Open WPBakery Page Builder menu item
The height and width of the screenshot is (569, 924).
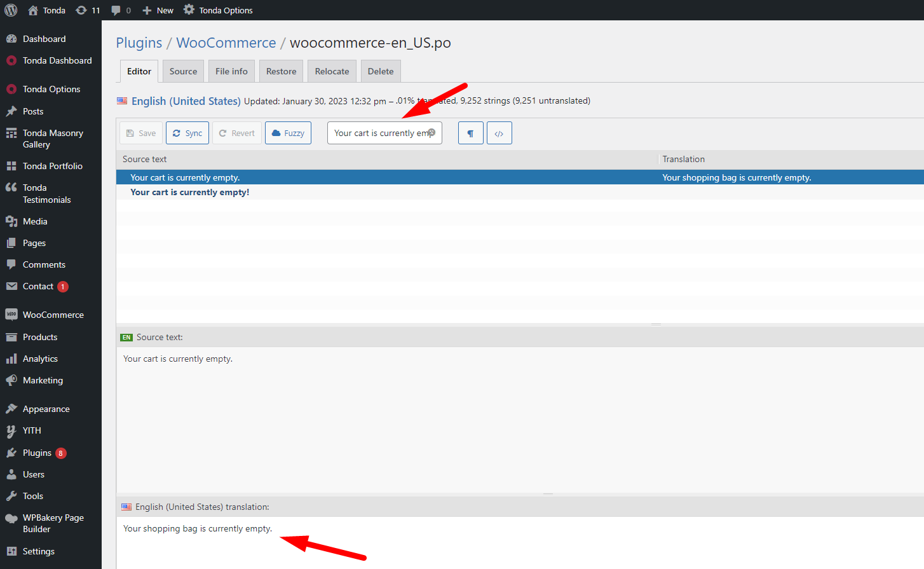[51, 523]
